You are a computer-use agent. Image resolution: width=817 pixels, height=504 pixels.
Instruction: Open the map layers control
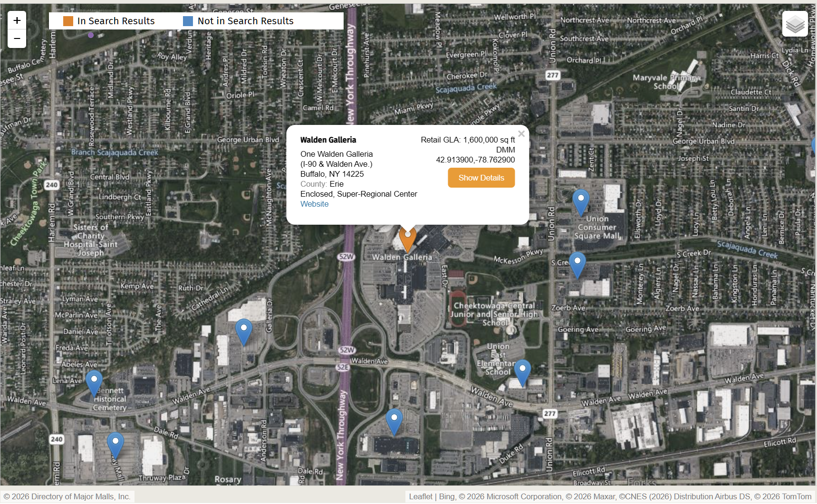coord(795,24)
